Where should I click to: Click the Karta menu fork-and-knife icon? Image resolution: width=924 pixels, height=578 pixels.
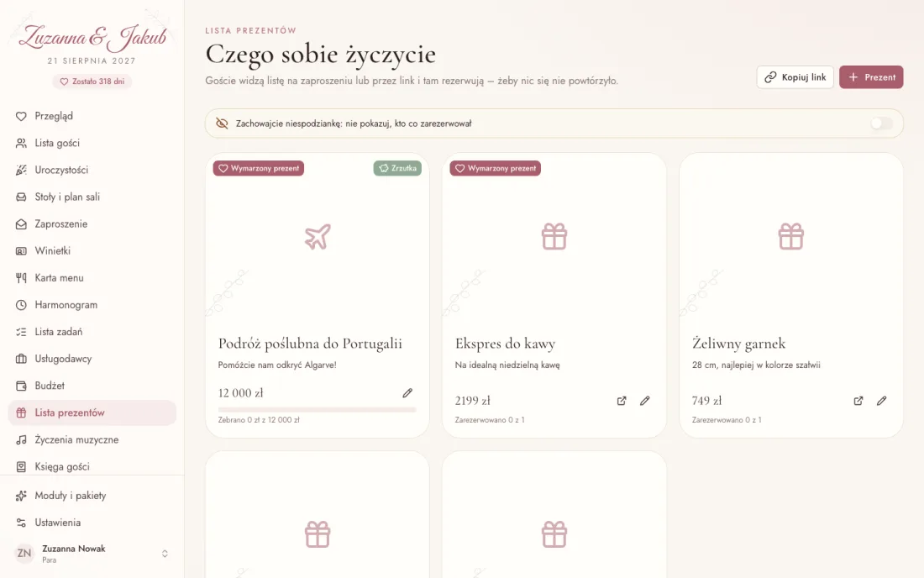pyautogui.click(x=21, y=278)
